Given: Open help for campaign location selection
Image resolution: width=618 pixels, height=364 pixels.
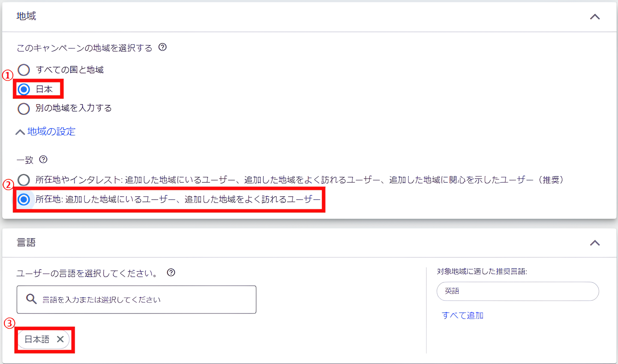Looking at the screenshot, I should pyautogui.click(x=163, y=47).
